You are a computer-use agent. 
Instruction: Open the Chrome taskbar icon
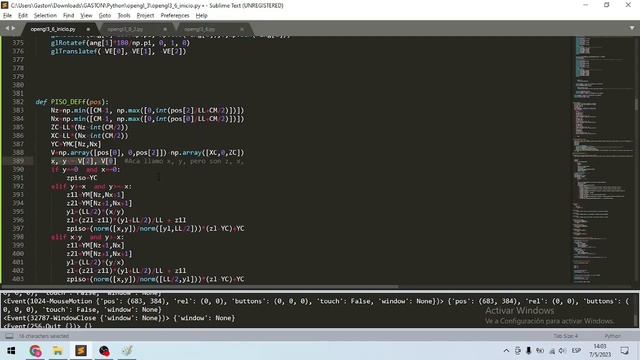[36, 351]
